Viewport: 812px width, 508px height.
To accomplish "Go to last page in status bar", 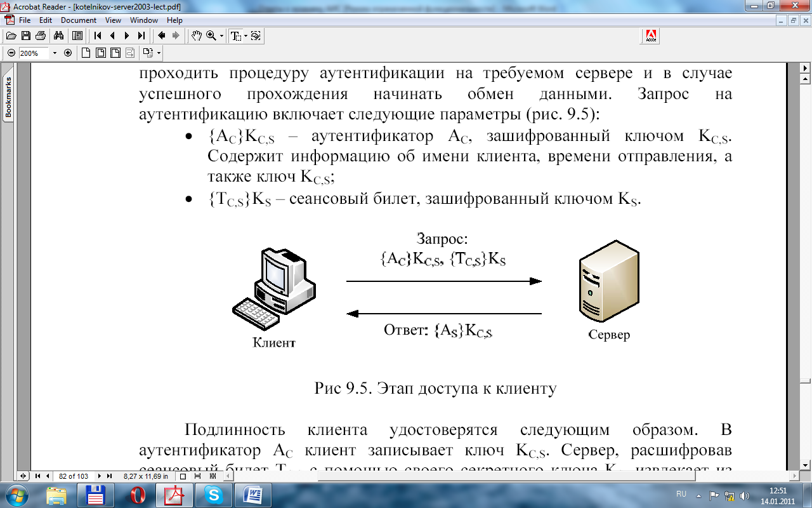I will pos(109,476).
